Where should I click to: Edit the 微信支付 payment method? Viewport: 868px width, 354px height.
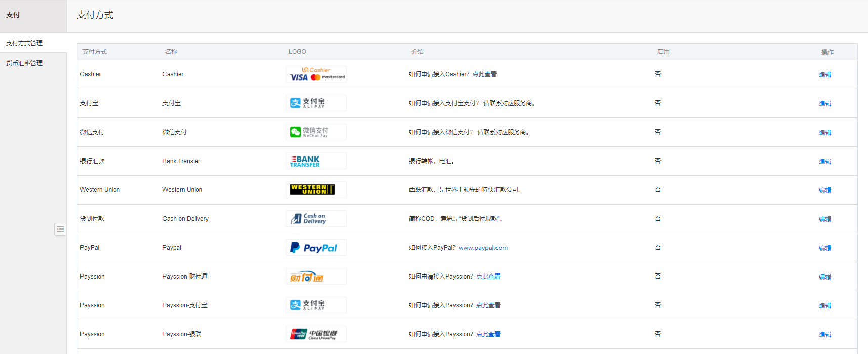click(x=825, y=133)
